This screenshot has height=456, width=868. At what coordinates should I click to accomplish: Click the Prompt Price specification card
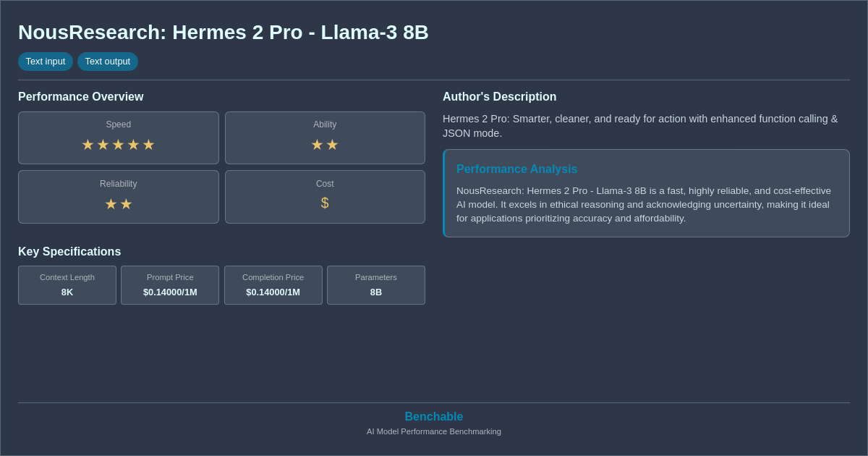pyautogui.click(x=170, y=285)
